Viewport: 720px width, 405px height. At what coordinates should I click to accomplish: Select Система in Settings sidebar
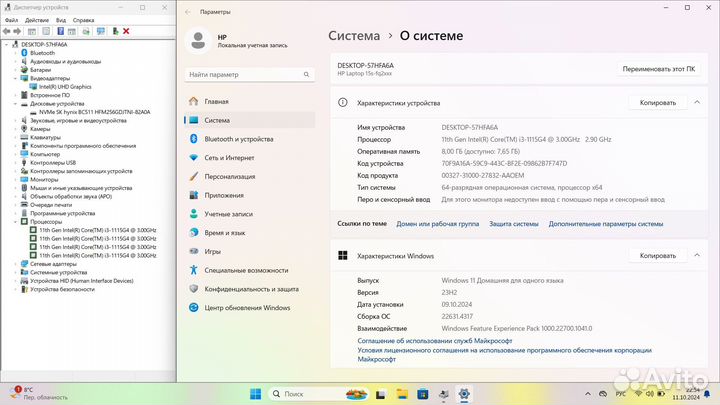point(250,120)
